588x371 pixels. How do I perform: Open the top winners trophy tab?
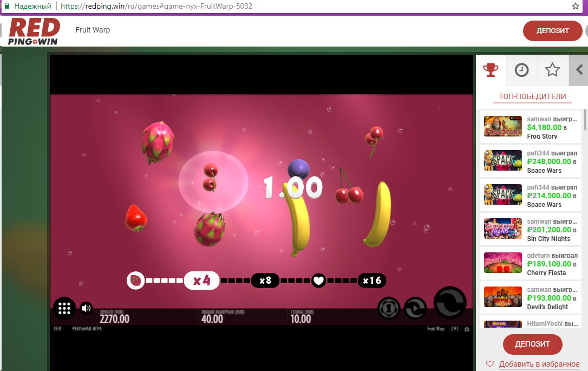coord(491,70)
